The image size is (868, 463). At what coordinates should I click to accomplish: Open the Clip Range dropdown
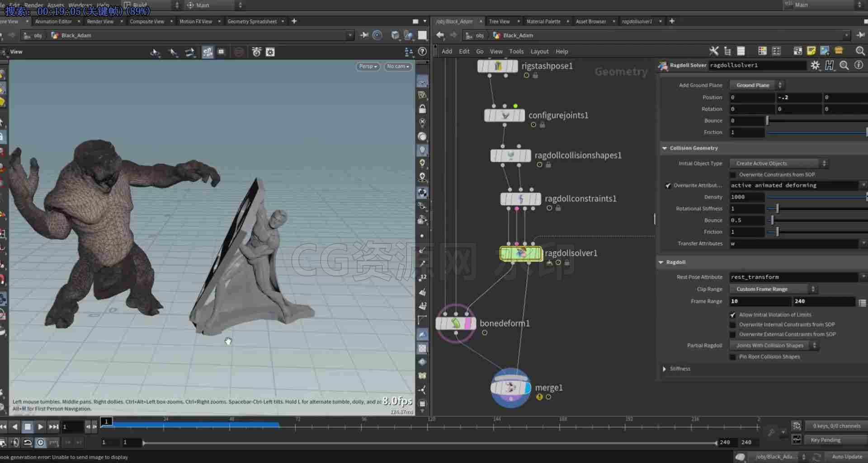point(773,289)
